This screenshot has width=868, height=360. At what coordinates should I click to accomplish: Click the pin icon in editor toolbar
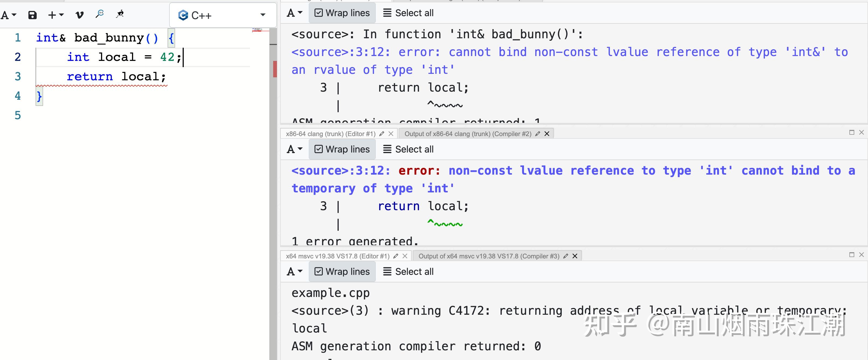(120, 14)
